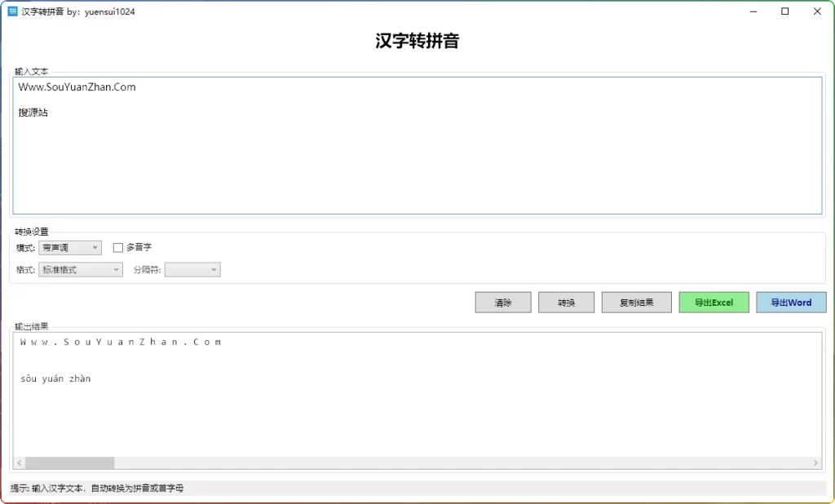Click the right arrow of the output scrollbar
The height and width of the screenshot is (504, 835).
[815, 462]
